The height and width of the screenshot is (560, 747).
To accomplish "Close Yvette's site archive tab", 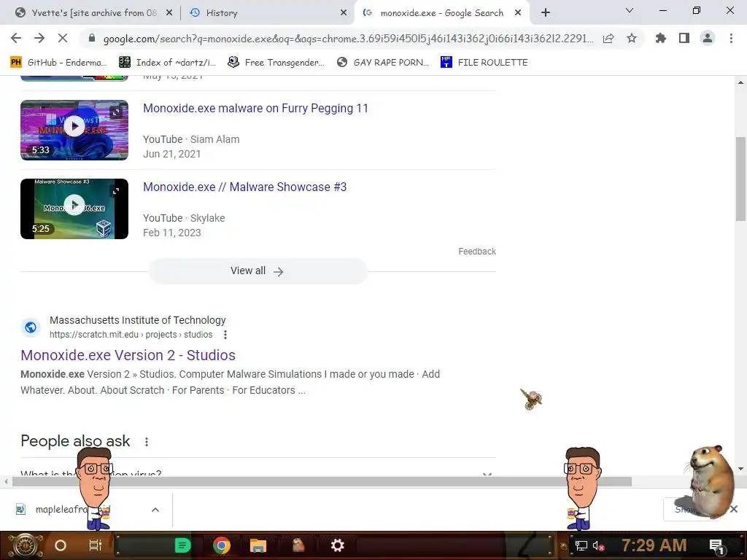I will 169,13.
